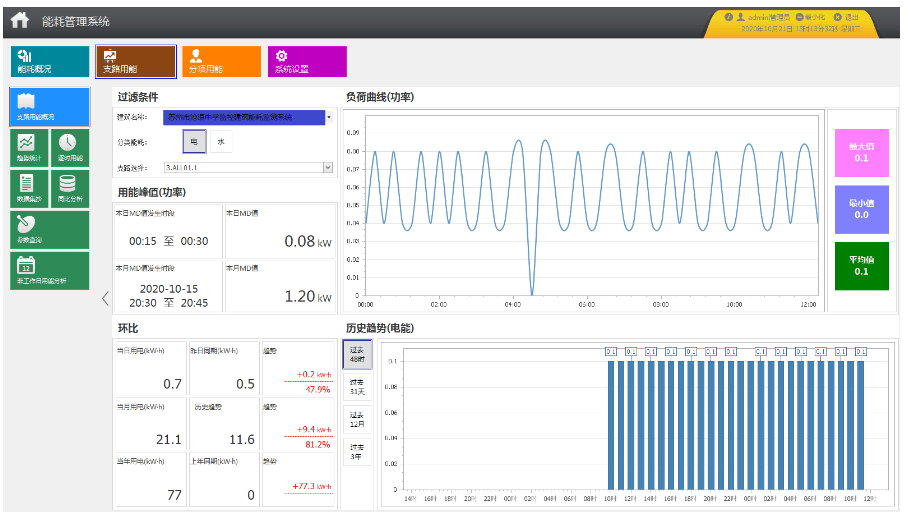
Task: Open the 能耗概况 overview tile
Action: [x=50, y=61]
